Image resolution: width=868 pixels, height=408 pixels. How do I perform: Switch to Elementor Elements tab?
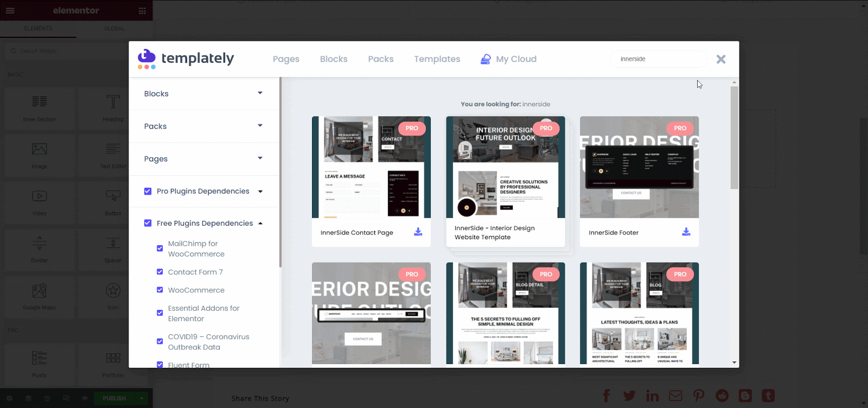[38, 28]
